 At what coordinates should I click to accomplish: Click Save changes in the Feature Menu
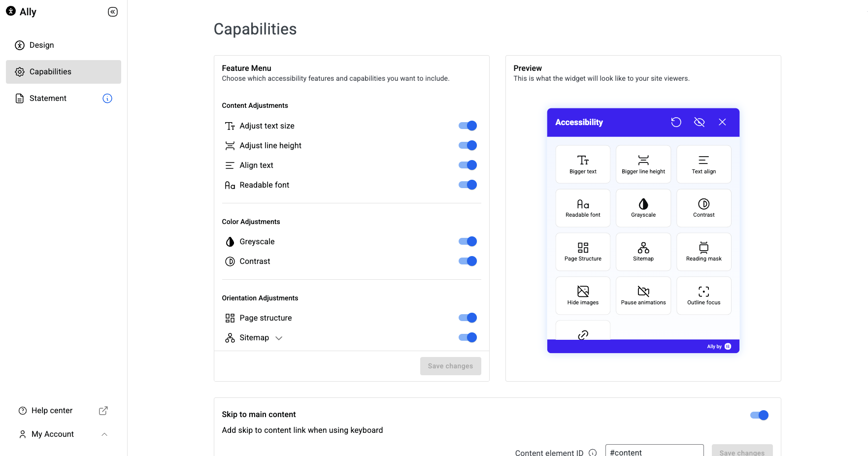[450, 366]
